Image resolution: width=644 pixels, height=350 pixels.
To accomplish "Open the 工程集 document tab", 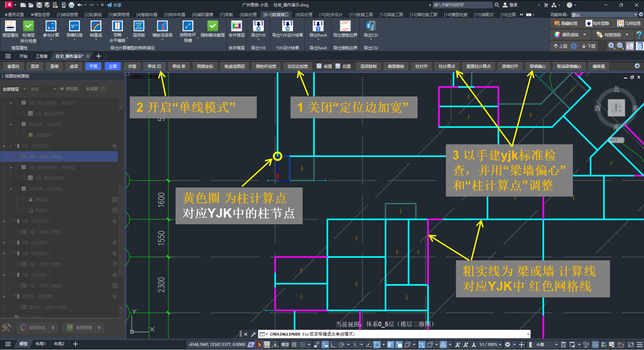I will click(42, 56).
